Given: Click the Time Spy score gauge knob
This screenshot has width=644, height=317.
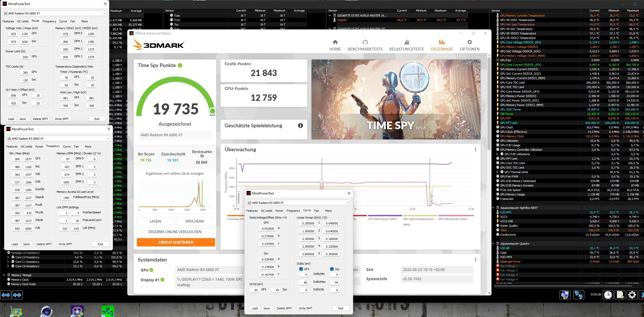Looking at the screenshot, I should point(212,111).
